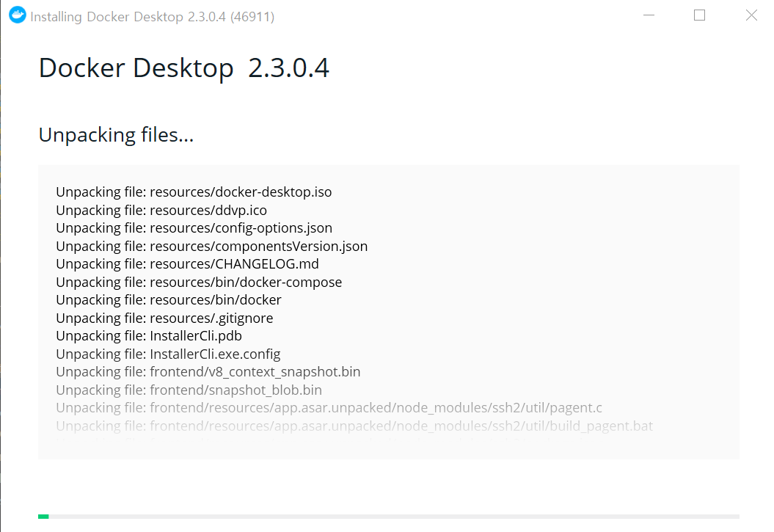This screenshot has width=774, height=532.
Task: Select the 'resources/config-options.json' log line
Action: pyautogui.click(x=194, y=228)
